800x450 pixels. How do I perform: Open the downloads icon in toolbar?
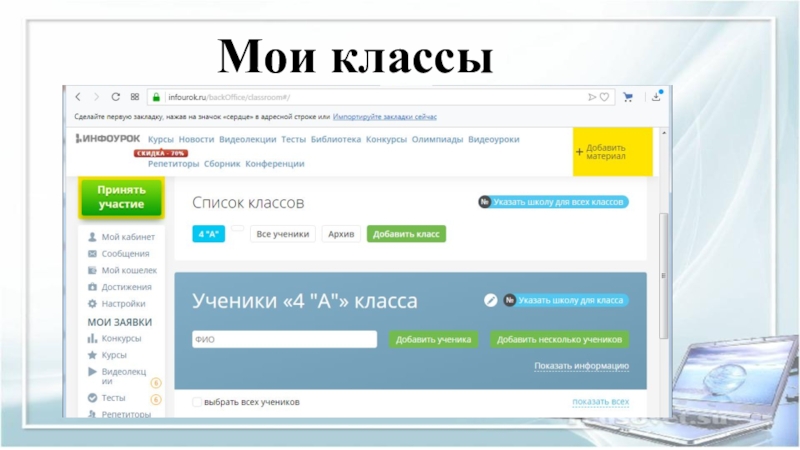[657, 96]
